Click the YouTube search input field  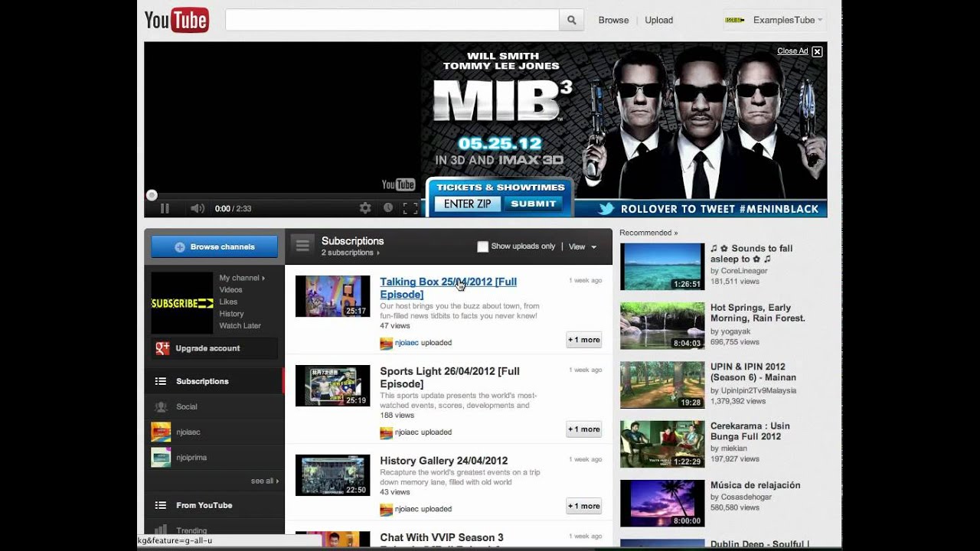point(392,20)
